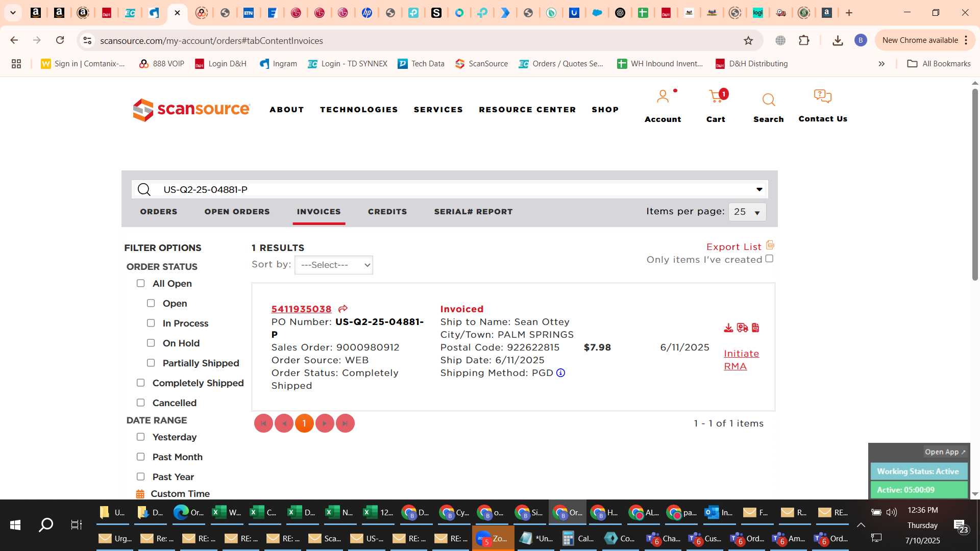Click the truck tracking icon for 5411935038
The width and height of the screenshot is (980, 551).
pos(743,328)
